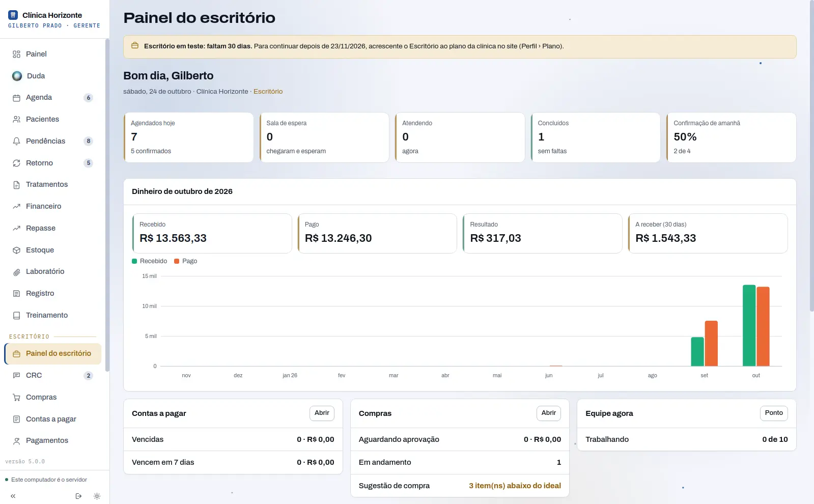
Task: Toggle the light/dark theme sun icon
Action: 97,496
